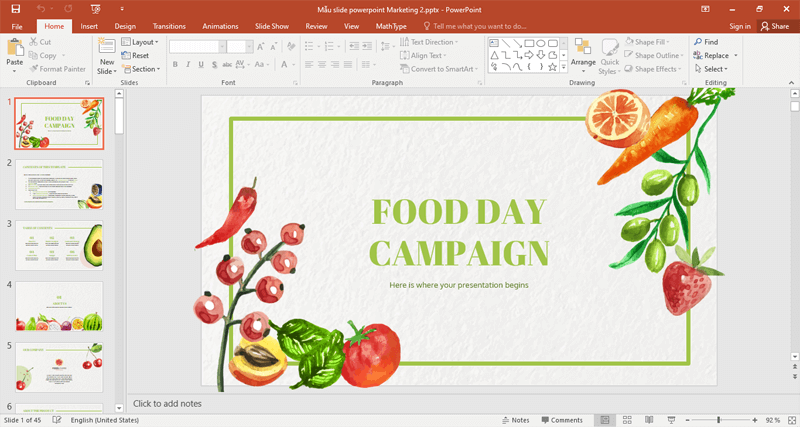Click Justify text alignment icon
The image size is (800, 427).
348,64
